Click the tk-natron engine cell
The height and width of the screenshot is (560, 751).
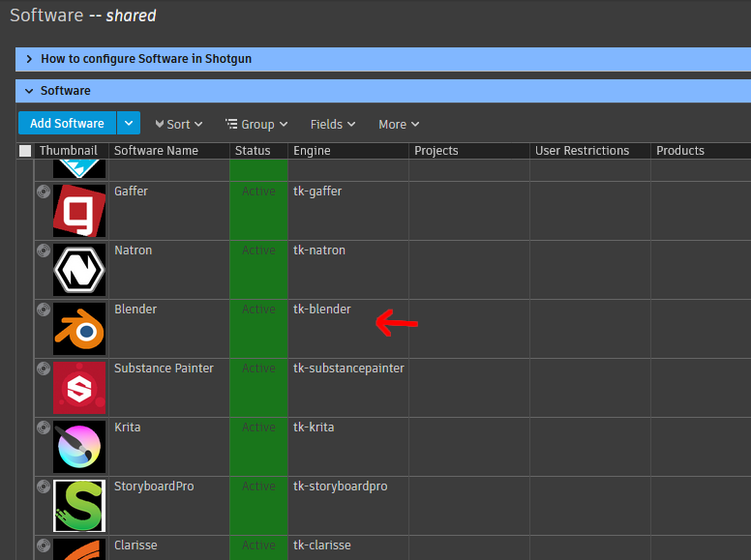[348, 270]
